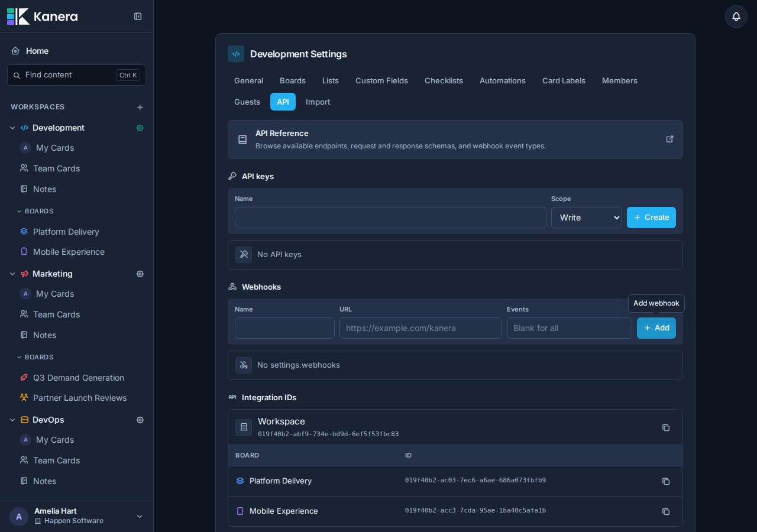Screen dimensions: 757x532
Task: Click the Partner Launch Reviews people icon
Action: pyautogui.click(x=24, y=398)
